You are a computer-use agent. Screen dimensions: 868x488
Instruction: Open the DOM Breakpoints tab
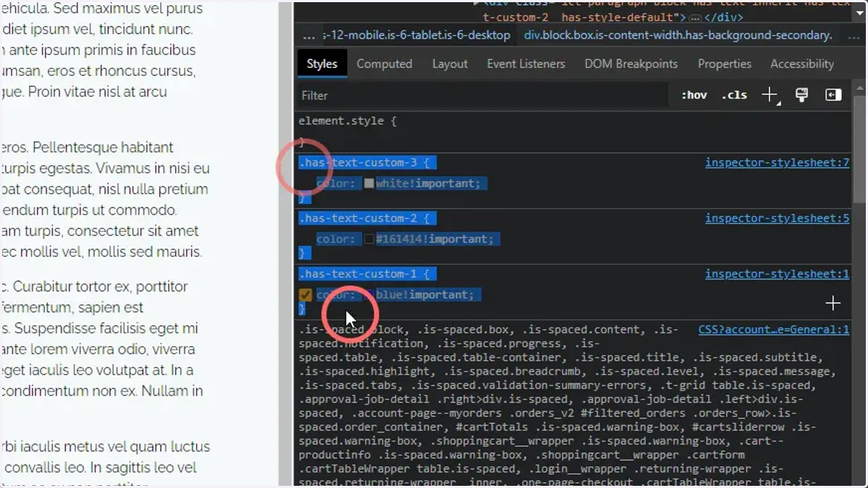631,64
